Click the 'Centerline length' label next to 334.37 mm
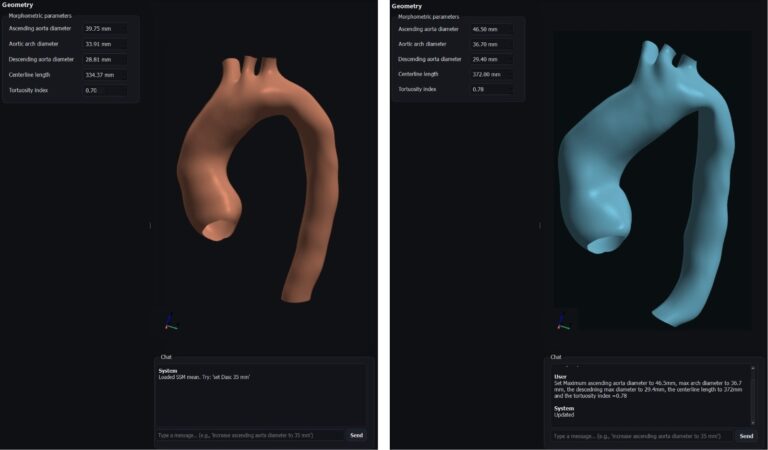This screenshot has height=450, width=768. coord(29,75)
